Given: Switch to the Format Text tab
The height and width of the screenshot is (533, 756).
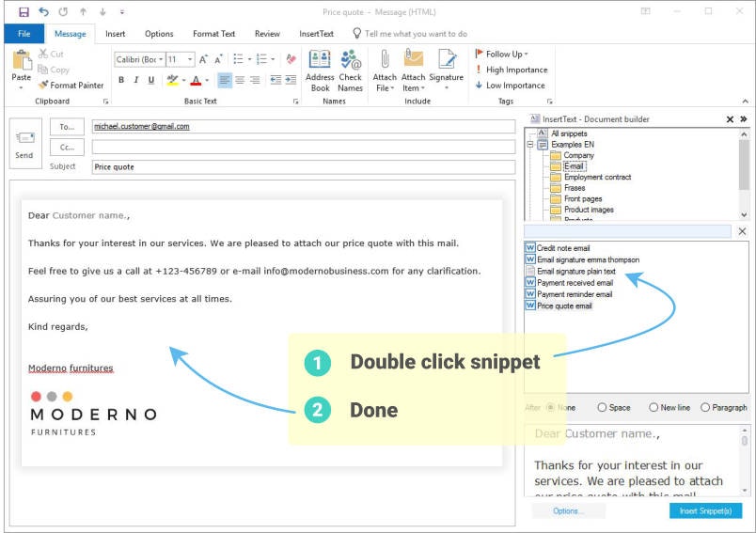Looking at the screenshot, I should pos(214,34).
